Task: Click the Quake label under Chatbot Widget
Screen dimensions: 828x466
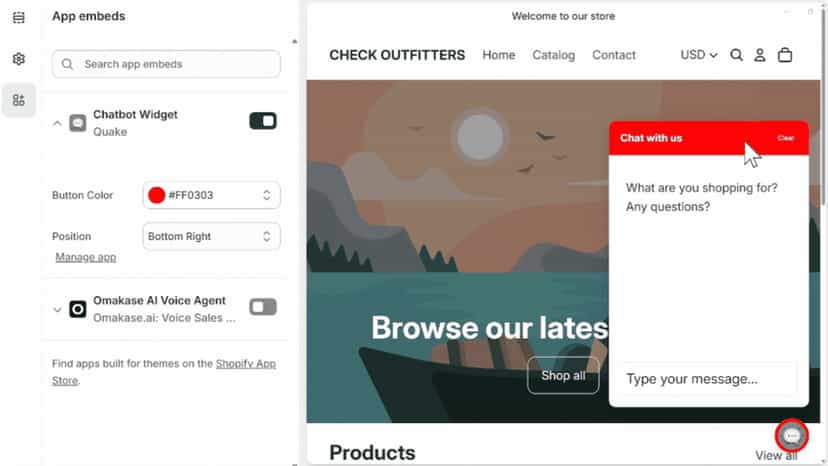Action: click(110, 132)
